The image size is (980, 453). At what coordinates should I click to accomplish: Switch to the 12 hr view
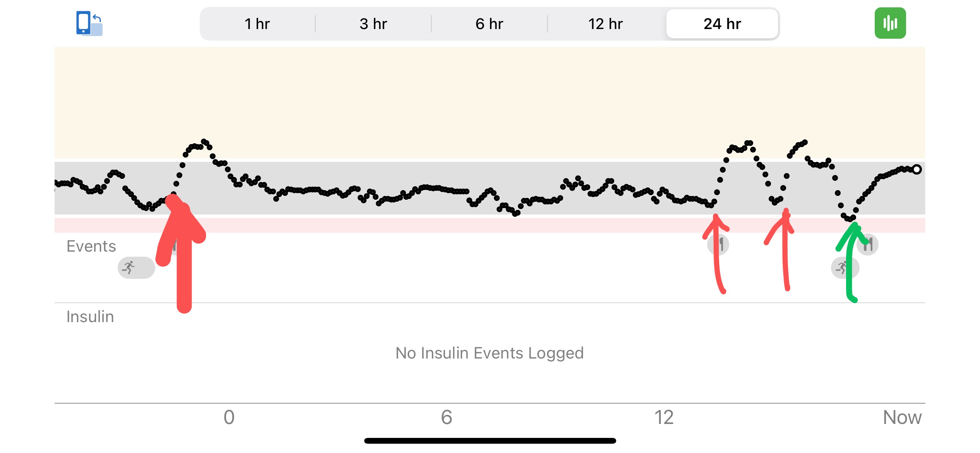pos(605,24)
